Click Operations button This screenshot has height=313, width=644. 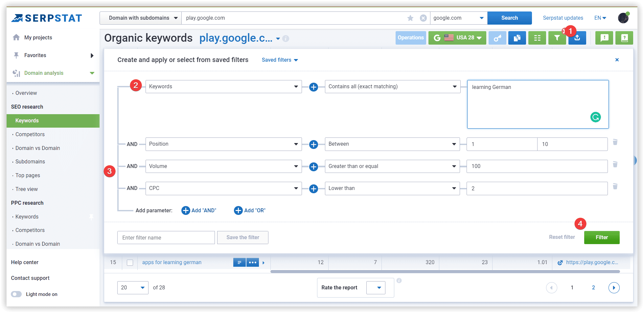coord(411,38)
